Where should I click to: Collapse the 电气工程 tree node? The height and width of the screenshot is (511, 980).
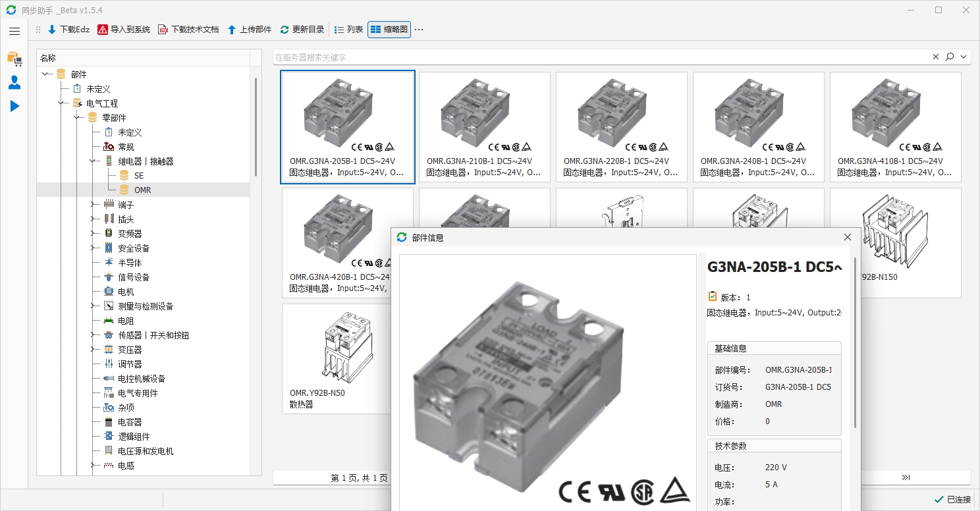click(61, 103)
